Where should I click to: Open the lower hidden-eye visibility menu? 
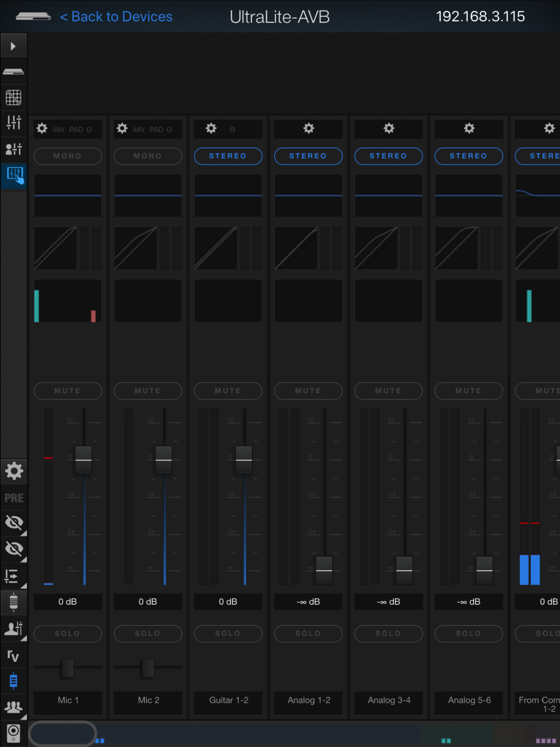(x=13, y=549)
